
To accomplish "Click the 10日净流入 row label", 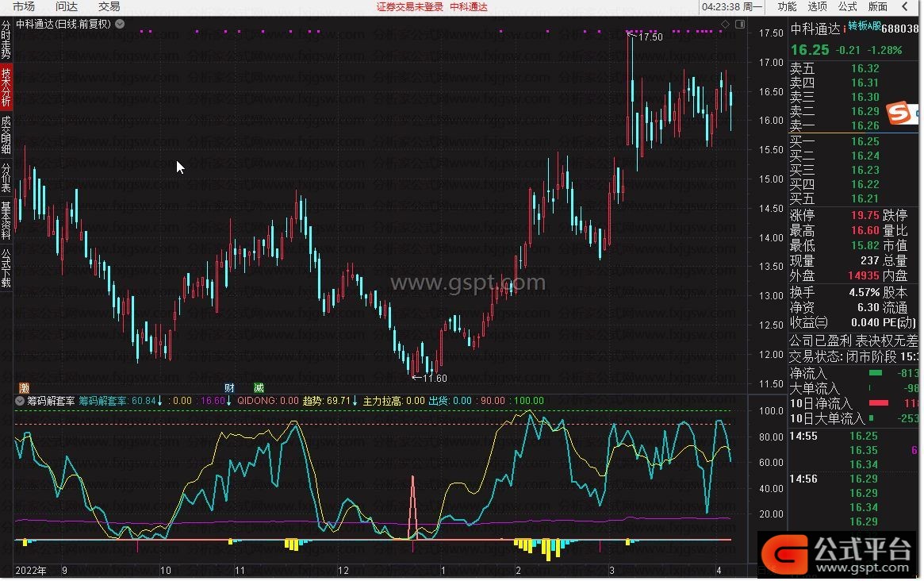I will click(x=821, y=403).
